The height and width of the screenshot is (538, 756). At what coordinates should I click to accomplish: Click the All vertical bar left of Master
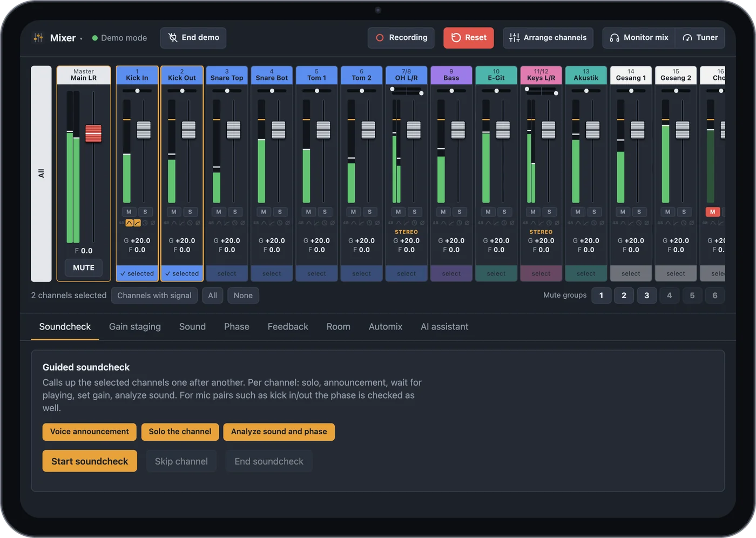coord(41,173)
